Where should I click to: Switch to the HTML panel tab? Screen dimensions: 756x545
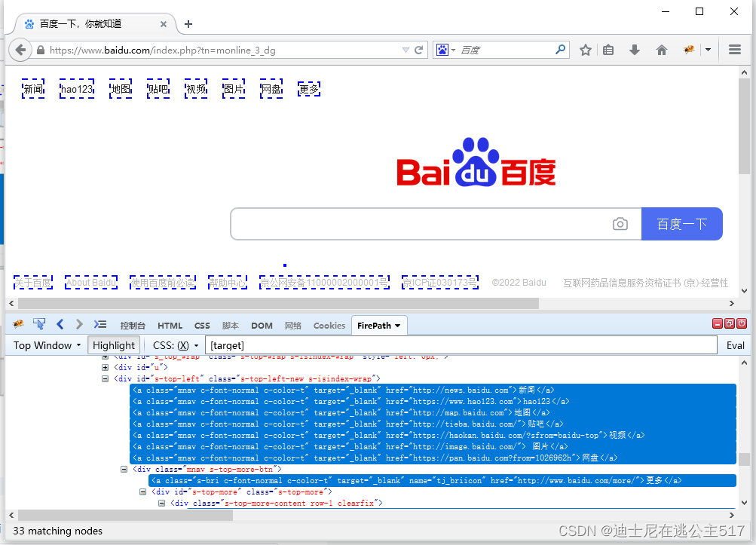pos(170,326)
